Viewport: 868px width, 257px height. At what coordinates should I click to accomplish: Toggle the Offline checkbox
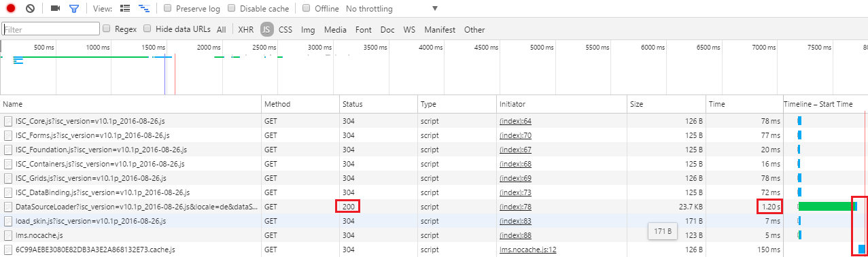coord(307,9)
